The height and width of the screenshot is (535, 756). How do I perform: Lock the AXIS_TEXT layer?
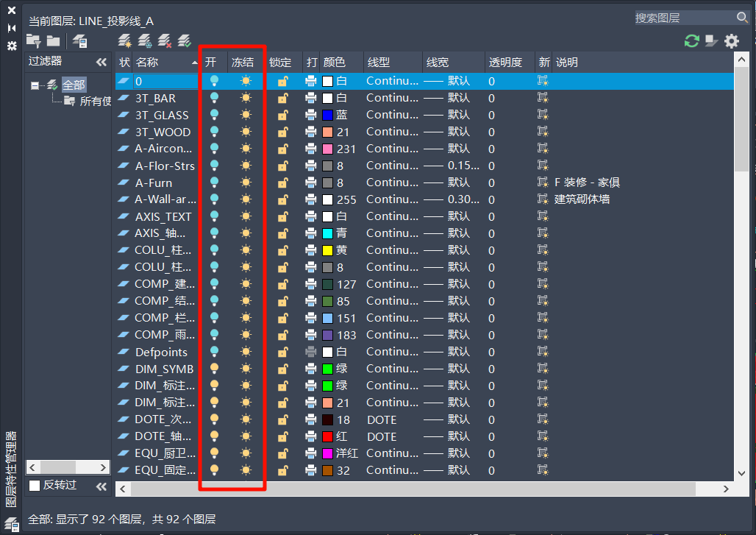pyautogui.click(x=282, y=216)
